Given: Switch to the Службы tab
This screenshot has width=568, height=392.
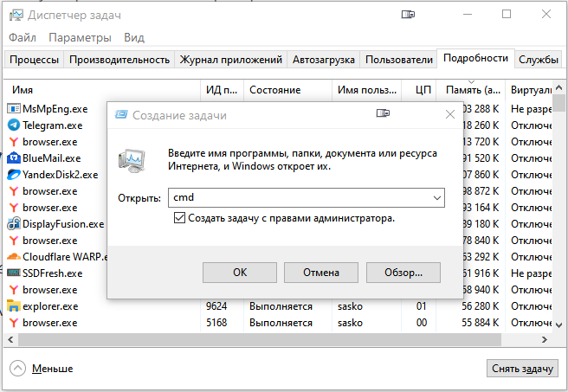Looking at the screenshot, I should (539, 60).
